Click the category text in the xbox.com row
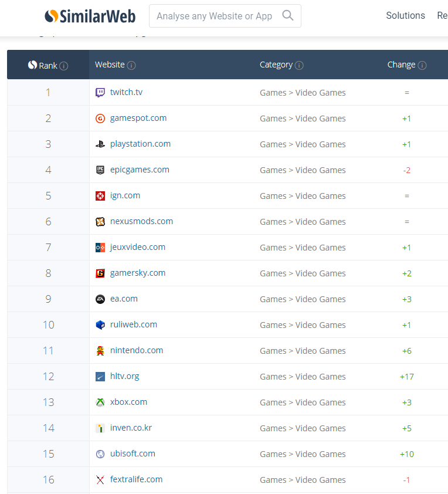448x494 pixels. [x=303, y=402]
